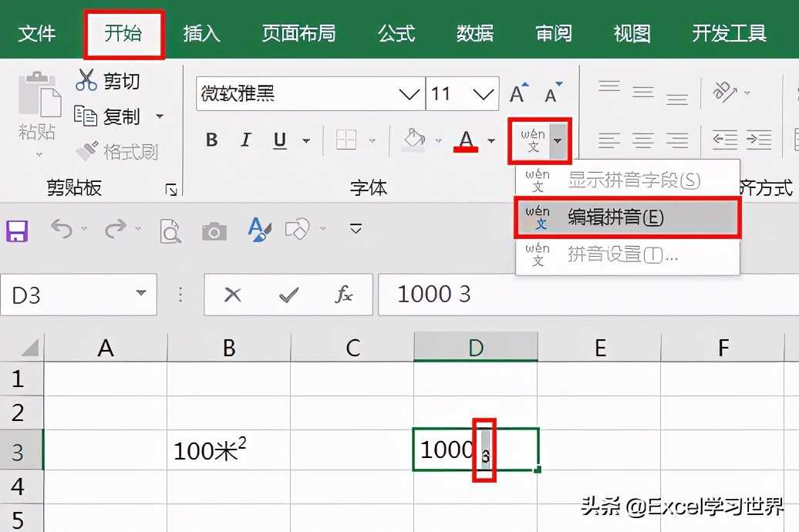Screen dimensions: 799x532
Task: Select column D header
Action: pyautogui.click(x=475, y=348)
